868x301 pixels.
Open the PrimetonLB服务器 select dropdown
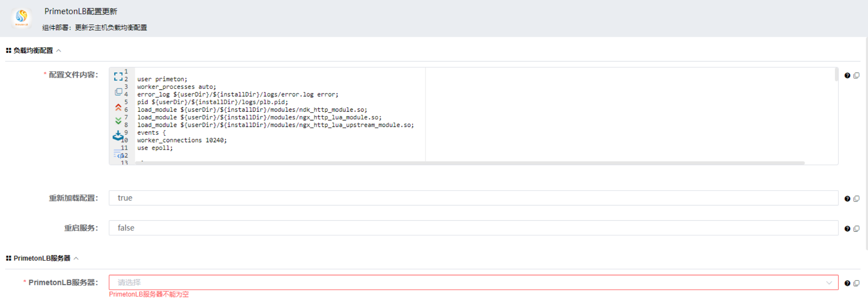click(473, 283)
